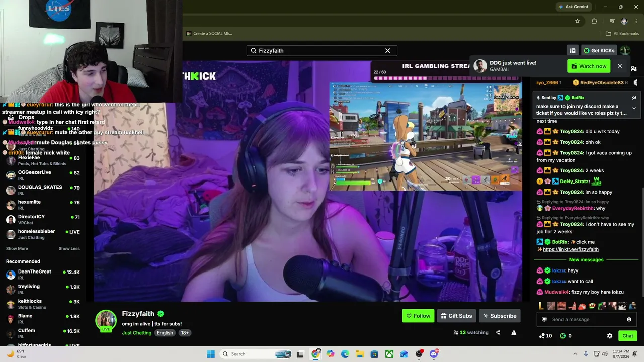Select the 18+ tag
The width and height of the screenshot is (644, 362).
click(x=185, y=333)
